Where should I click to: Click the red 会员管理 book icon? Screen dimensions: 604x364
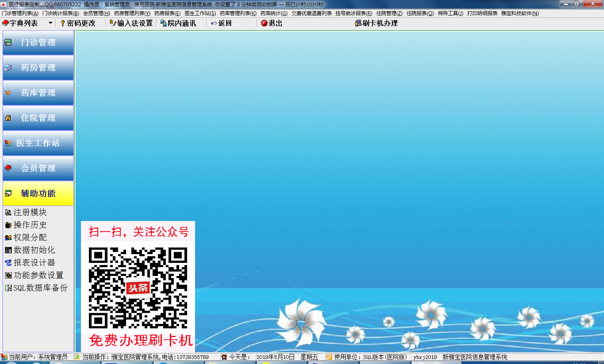tap(8, 168)
